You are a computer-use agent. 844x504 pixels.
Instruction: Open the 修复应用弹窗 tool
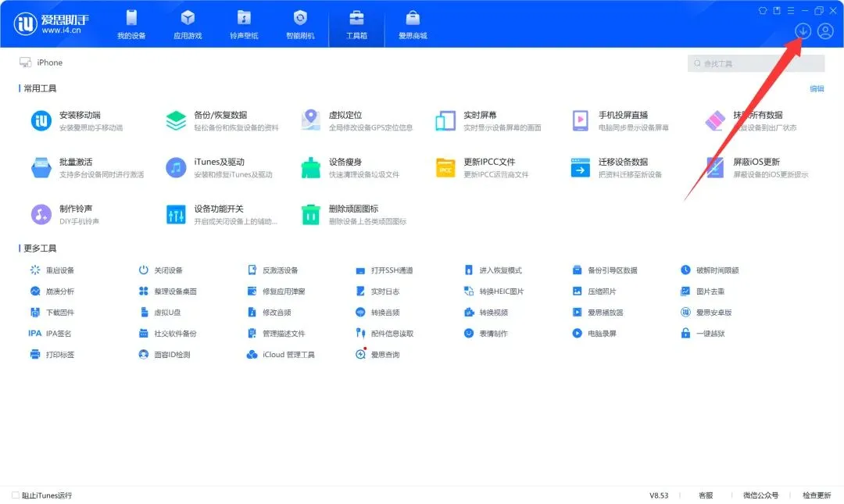pos(276,291)
